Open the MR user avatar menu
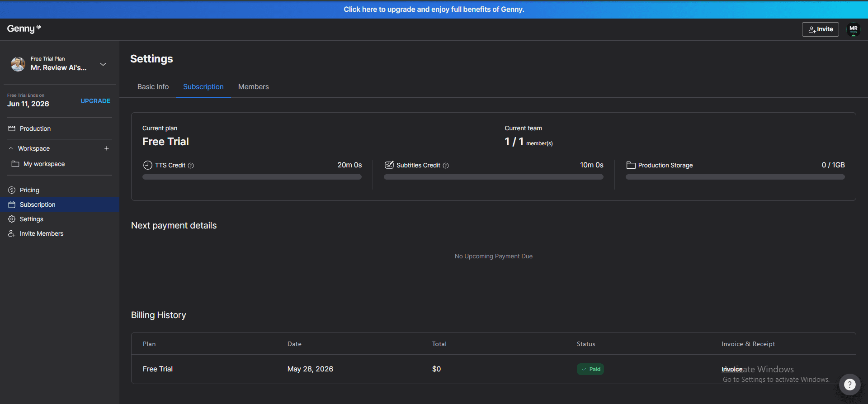 pyautogui.click(x=853, y=29)
